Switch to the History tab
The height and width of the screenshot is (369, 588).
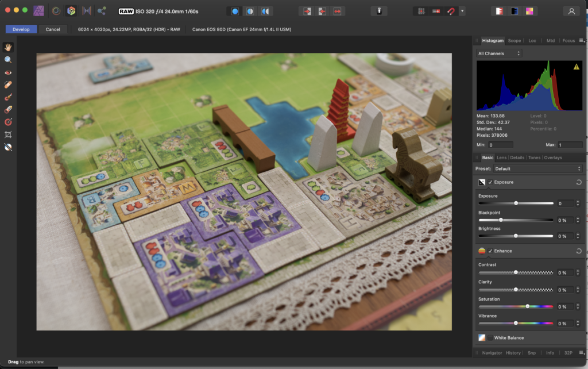click(513, 353)
